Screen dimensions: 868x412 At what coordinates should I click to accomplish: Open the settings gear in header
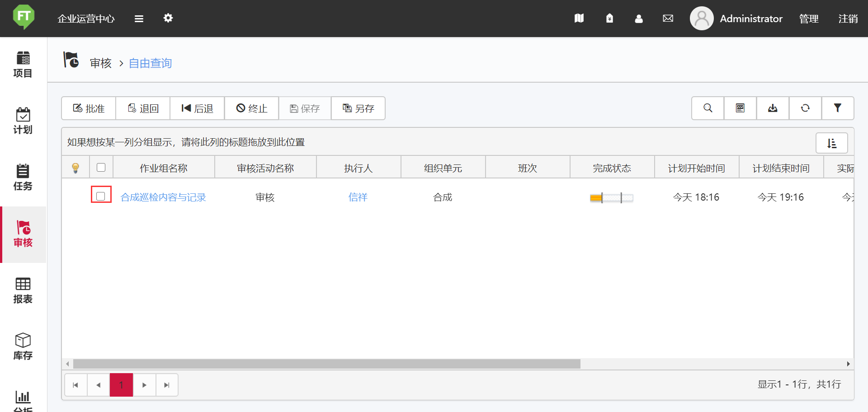click(168, 18)
